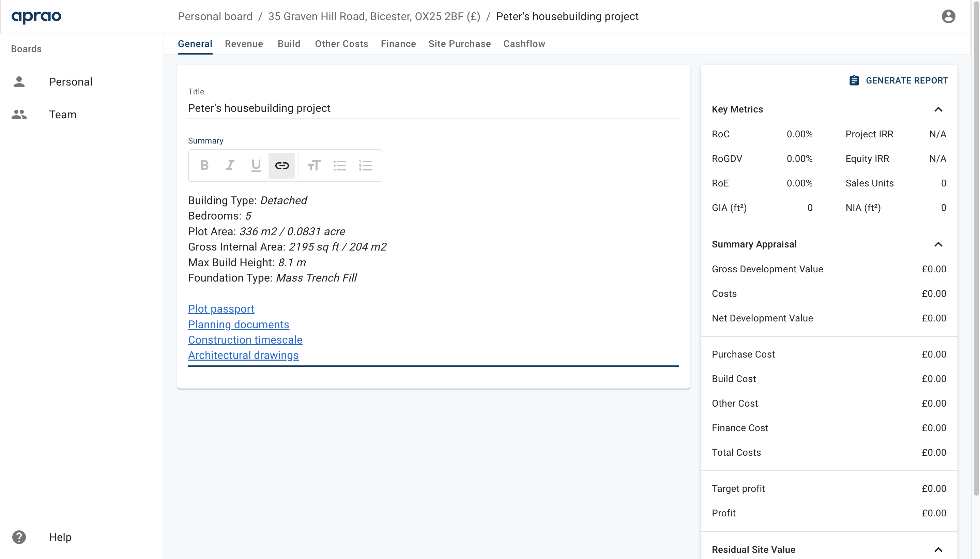Image resolution: width=980 pixels, height=559 pixels.
Task: Click the insert link toolbar icon
Action: point(282,165)
